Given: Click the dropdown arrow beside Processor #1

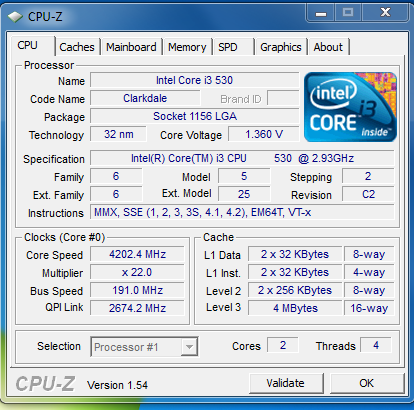Looking at the screenshot, I should pos(189,347).
